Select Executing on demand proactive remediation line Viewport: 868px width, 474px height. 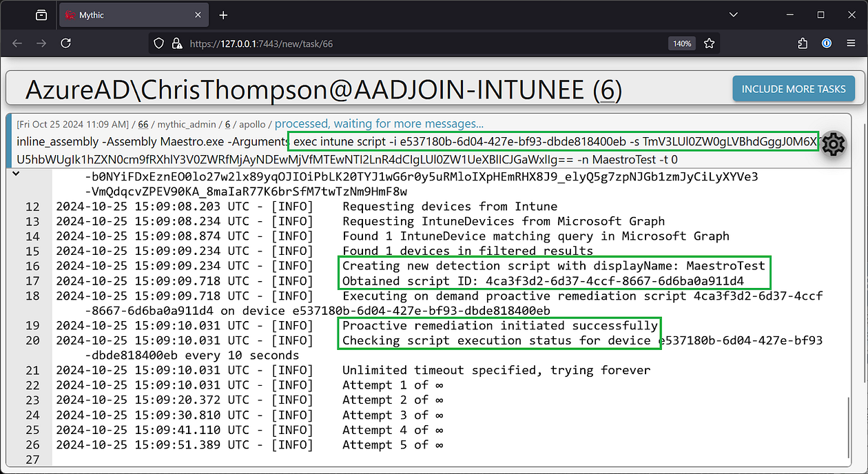coord(582,296)
